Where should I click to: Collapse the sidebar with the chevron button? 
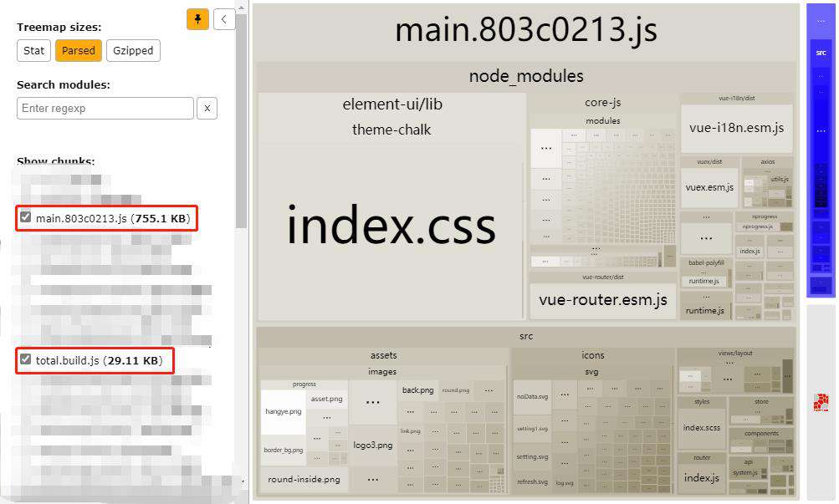pyautogui.click(x=223, y=20)
